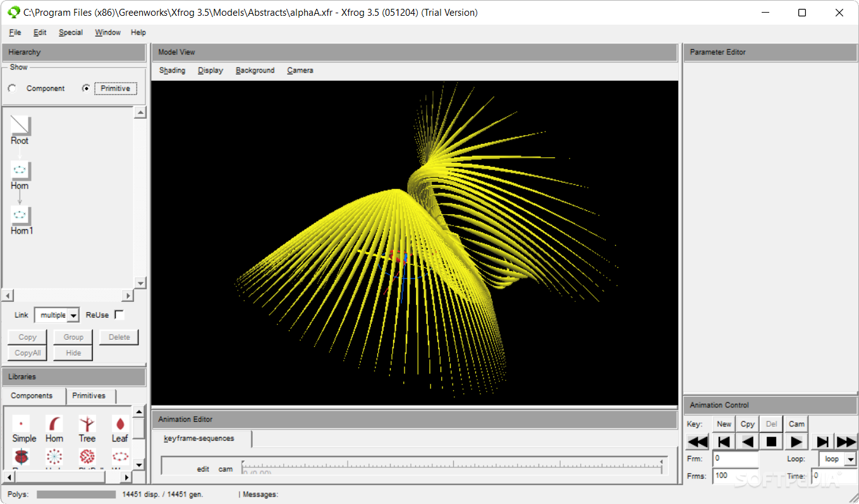Click the Frms total frames field
This screenshot has height=504, width=859.
735,476
